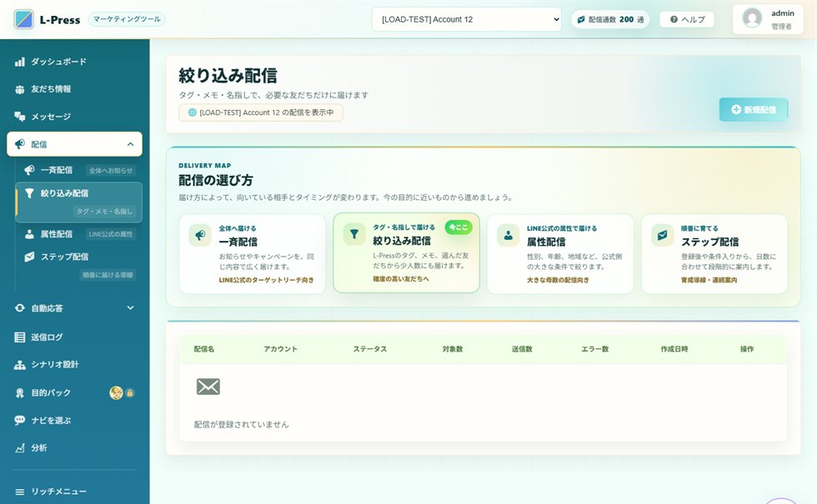Image resolution: width=817 pixels, height=504 pixels.
Task: Select the 一斉配信 delivery card title
Action: pos(238,242)
